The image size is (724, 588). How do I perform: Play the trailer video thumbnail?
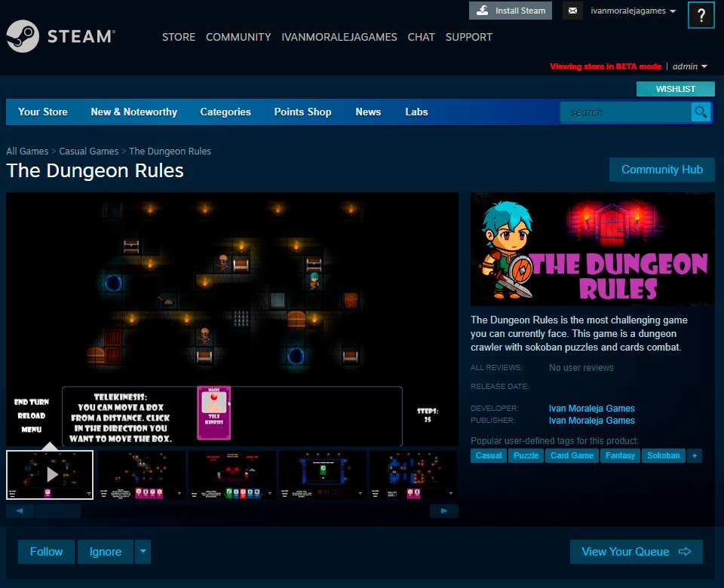(x=50, y=474)
